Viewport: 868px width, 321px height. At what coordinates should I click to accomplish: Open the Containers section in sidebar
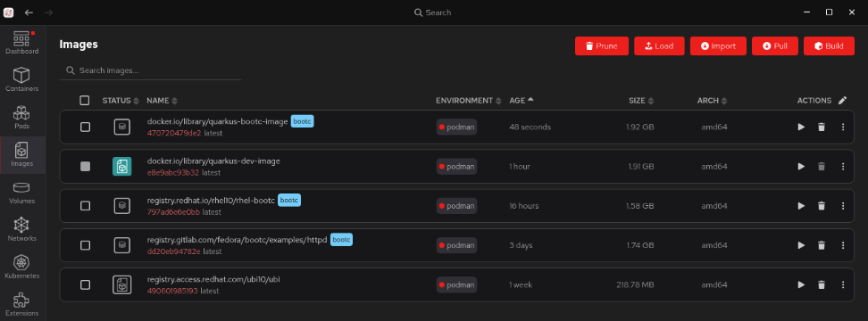pos(22,79)
